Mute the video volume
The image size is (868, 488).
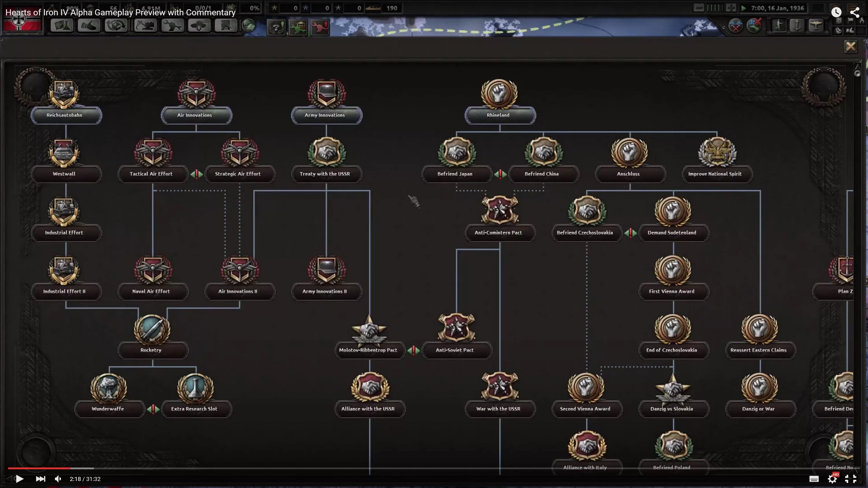click(x=58, y=478)
